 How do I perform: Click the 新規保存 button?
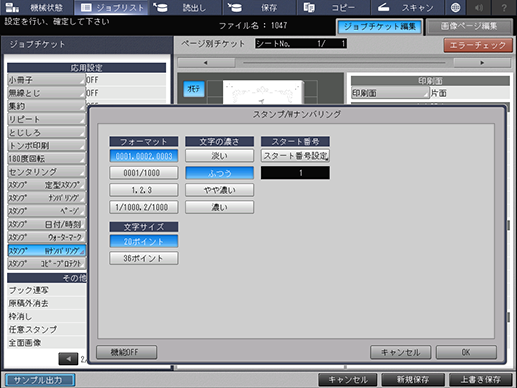point(413,380)
